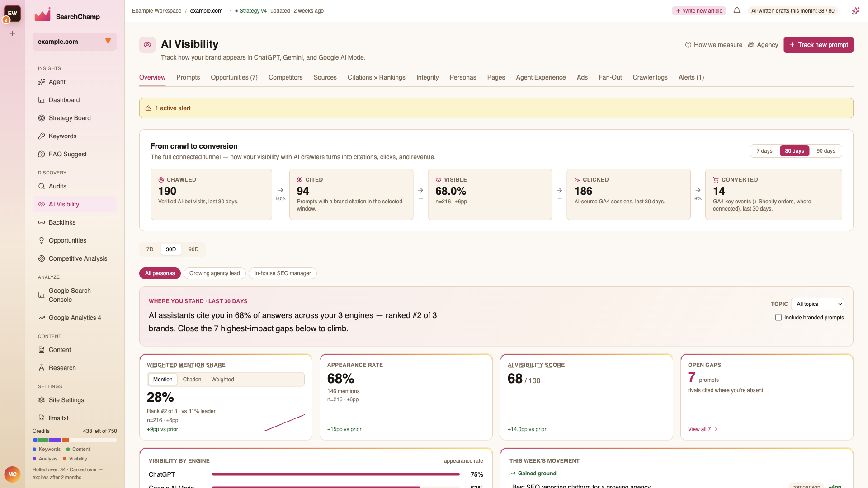Go to the Competitors tab
The height and width of the screenshot is (488, 868).
coord(286,78)
